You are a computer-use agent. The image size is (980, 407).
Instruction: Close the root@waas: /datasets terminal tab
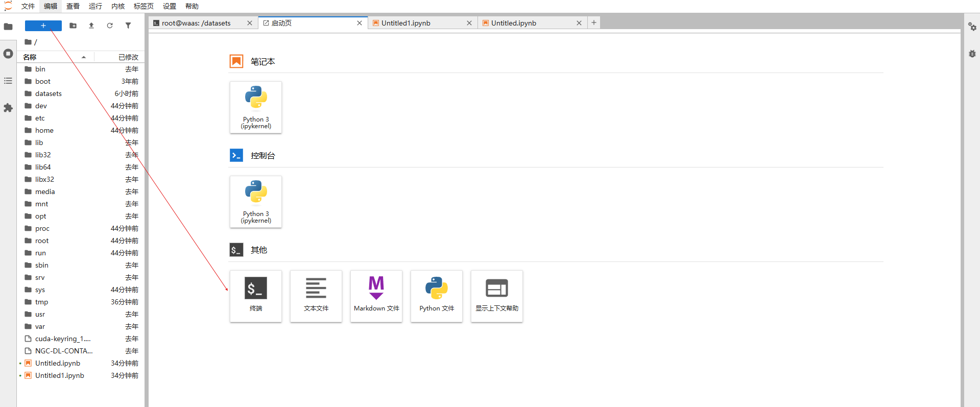[250, 23]
